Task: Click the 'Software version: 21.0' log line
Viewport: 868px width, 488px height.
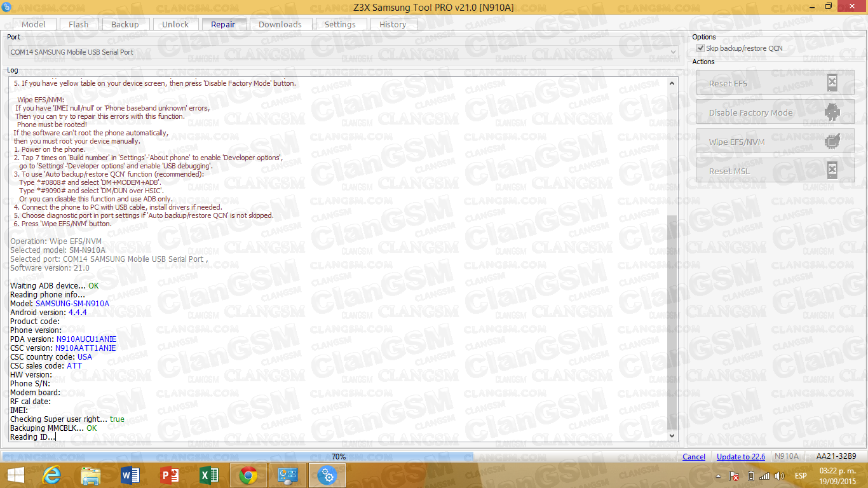Action: tap(50, 268)
